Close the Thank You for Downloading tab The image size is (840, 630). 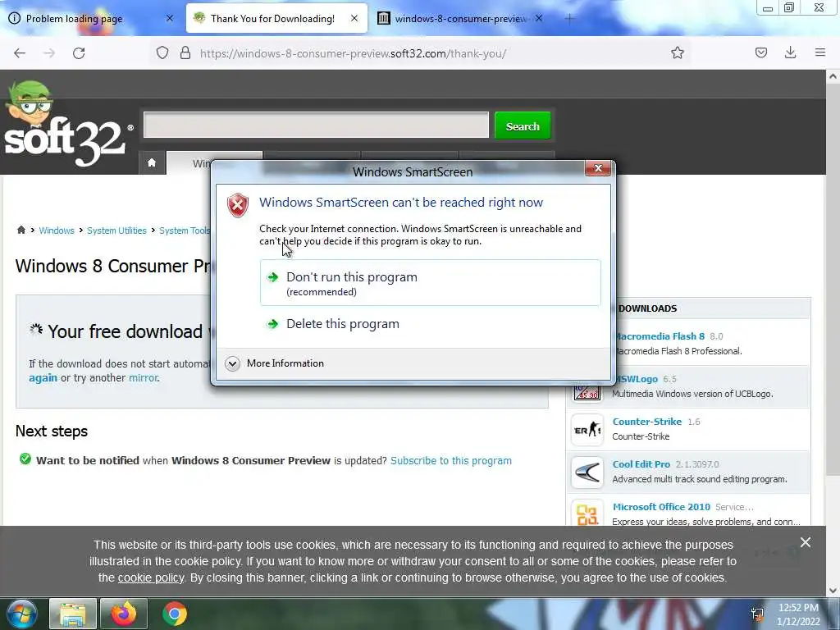coord(354,18)
